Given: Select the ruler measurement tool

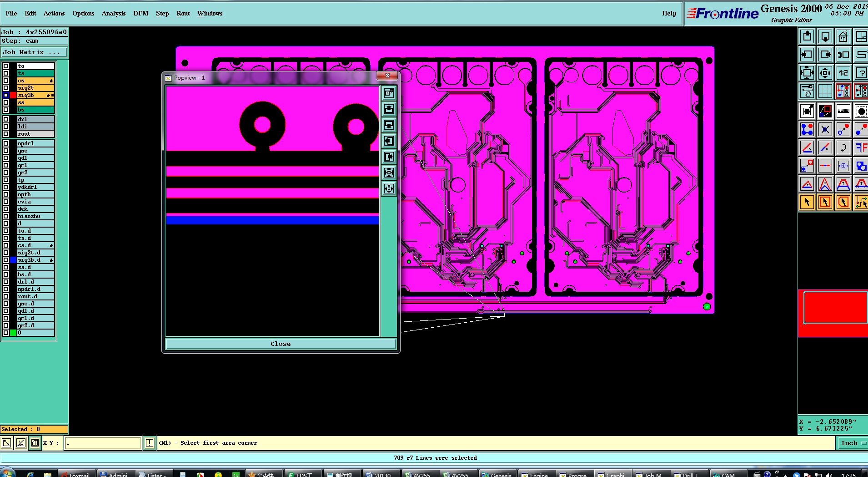Looking at the screenshot, I should [x=843, y=111].
